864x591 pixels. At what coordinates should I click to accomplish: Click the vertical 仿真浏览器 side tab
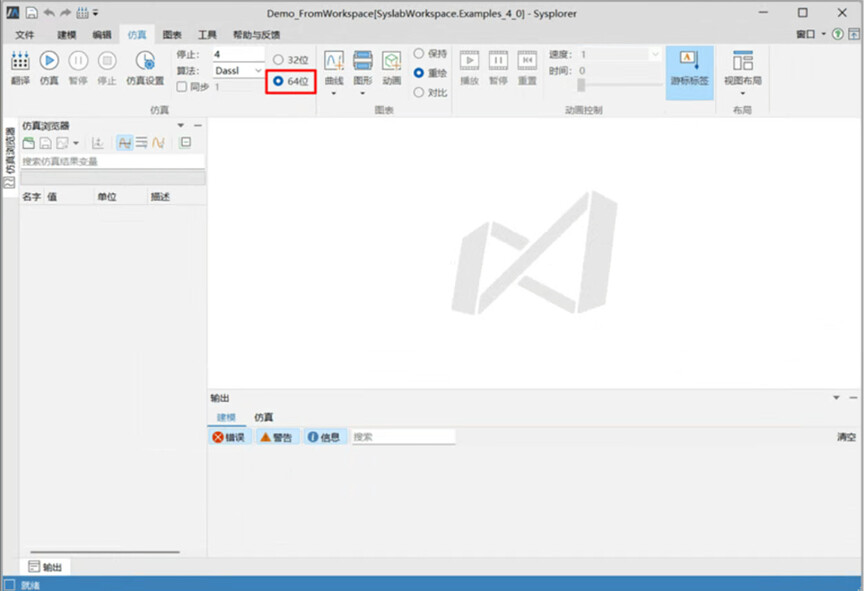[x=10, y=156]
